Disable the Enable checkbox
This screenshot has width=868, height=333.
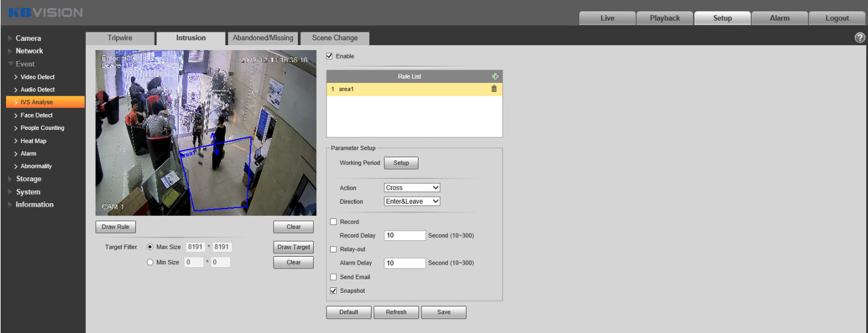tap(330, 56)
